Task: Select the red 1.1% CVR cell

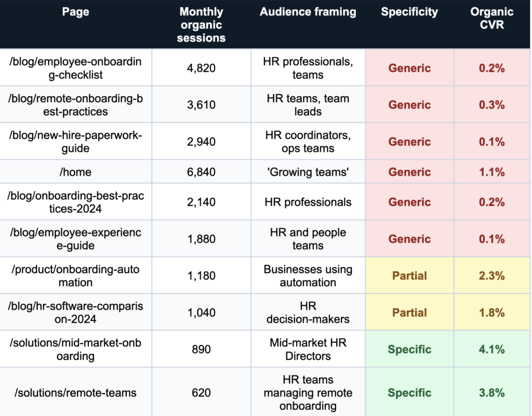Action: point(492,172)
